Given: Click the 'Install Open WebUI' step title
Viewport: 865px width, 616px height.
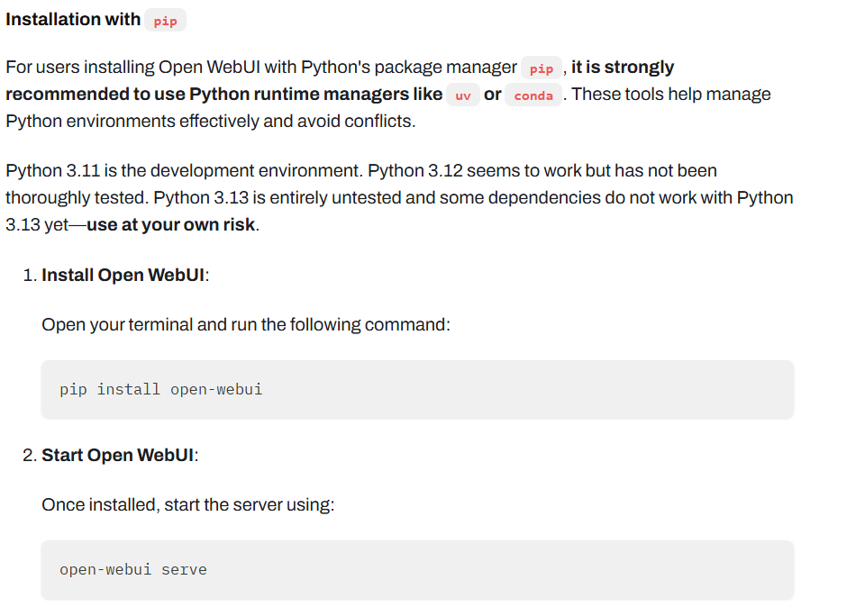Looking at the screenshot, I should coord(123,275).
